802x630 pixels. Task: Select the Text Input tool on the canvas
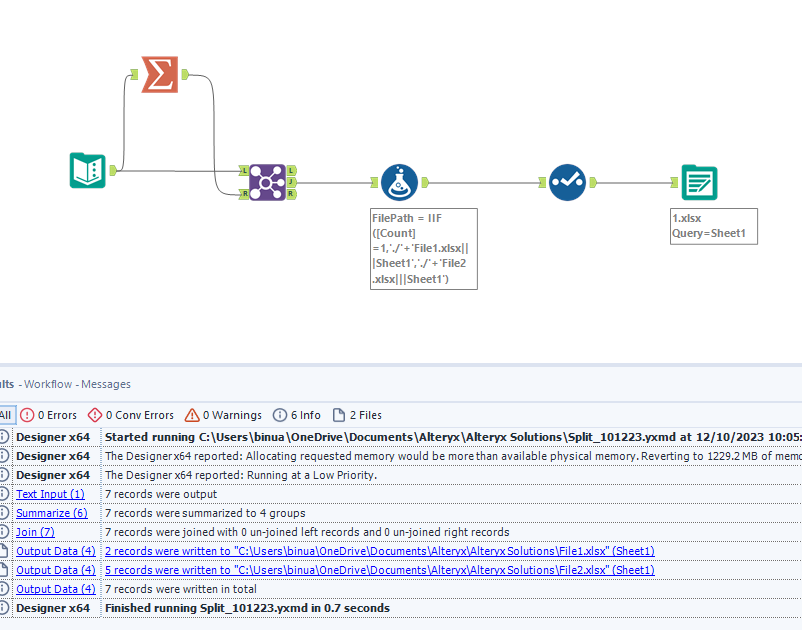(88, 170)
